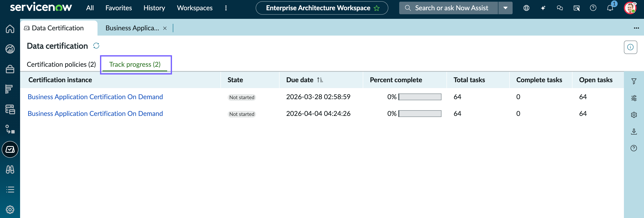Click the Enterprise Architecture Workspace pill
Image resolution: width=644 pixels, height=218 pixels.
(x=322, y=8)
